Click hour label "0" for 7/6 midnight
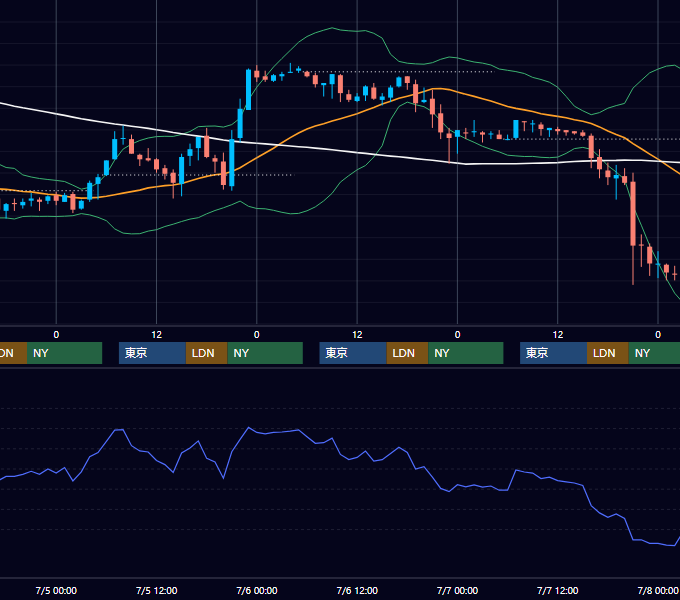 pos(257,335)
